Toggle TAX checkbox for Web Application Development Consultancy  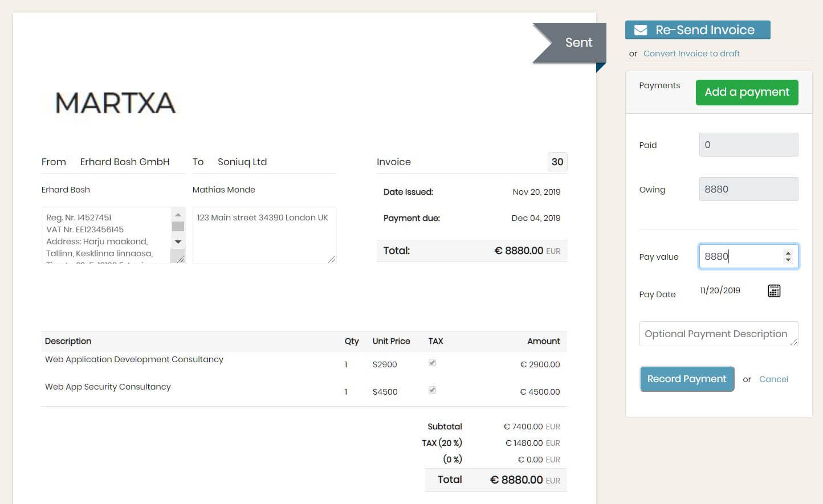pos(433,363)
